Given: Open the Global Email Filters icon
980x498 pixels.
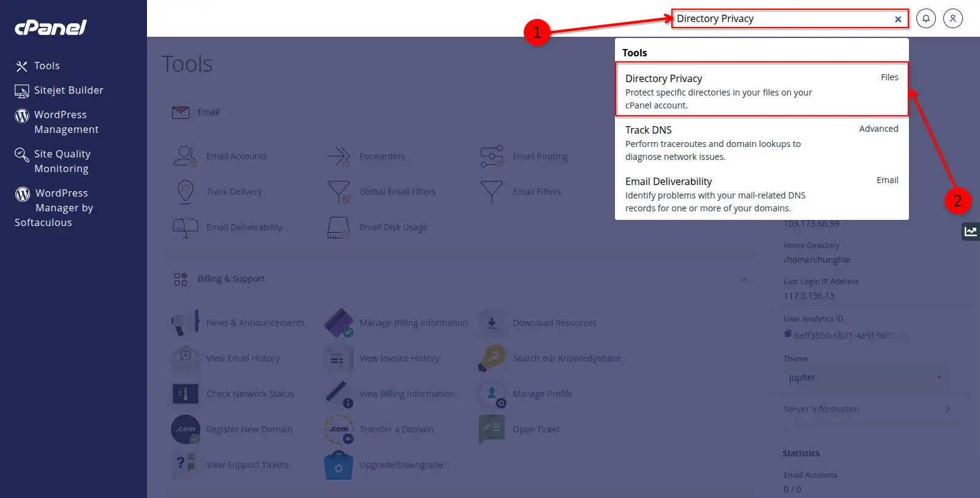Looking at the screenshot, I should (x=338, y=192).
